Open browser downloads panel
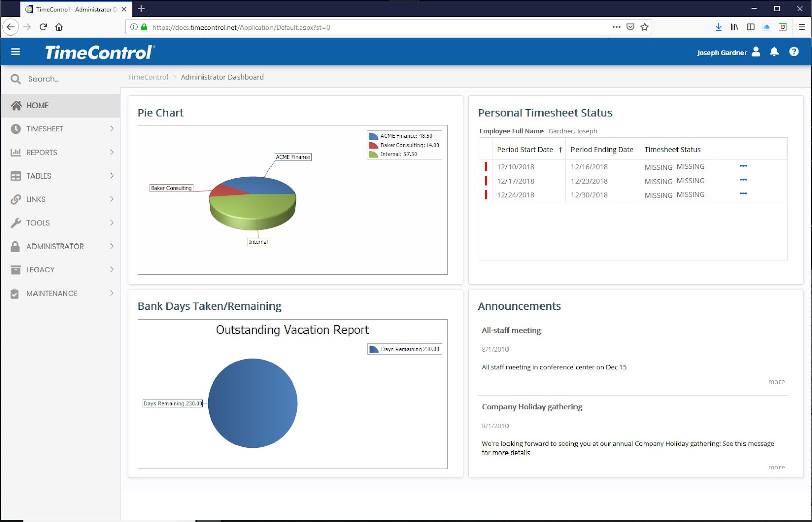The height and width of the screenshot is (522, 812). (x=719, y=27)
